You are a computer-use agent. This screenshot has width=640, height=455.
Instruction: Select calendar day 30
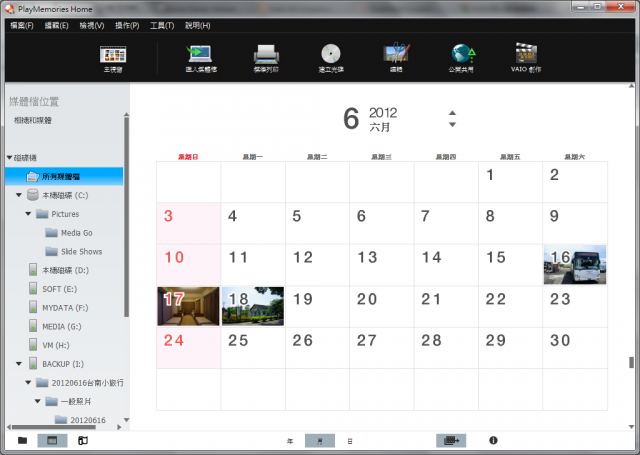[x=575, y=348]
